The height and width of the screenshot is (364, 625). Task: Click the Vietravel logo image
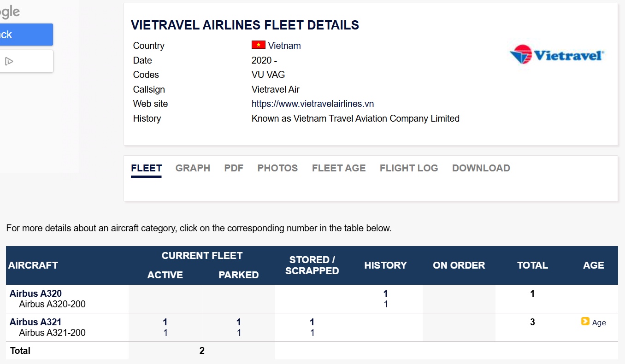556,55
